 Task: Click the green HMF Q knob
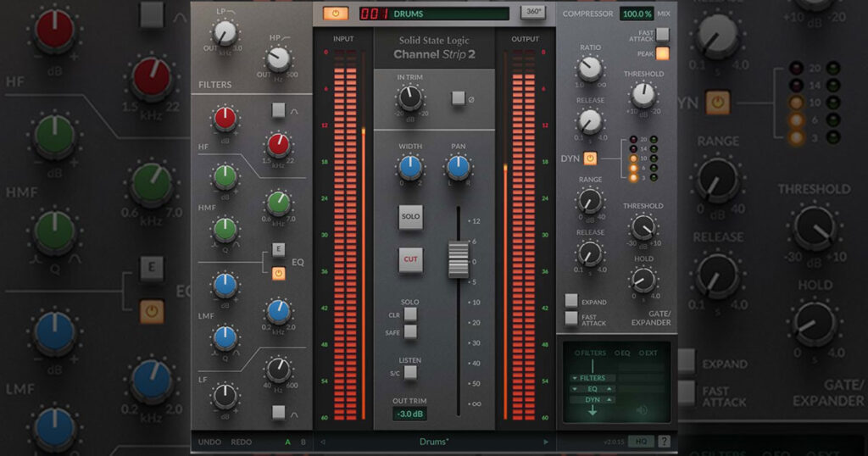(x=225, y=229)
